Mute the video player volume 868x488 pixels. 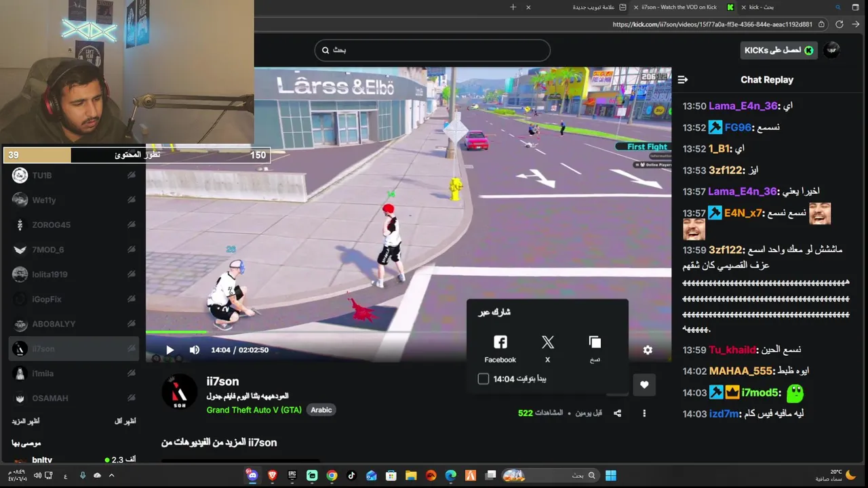point(195,350)
